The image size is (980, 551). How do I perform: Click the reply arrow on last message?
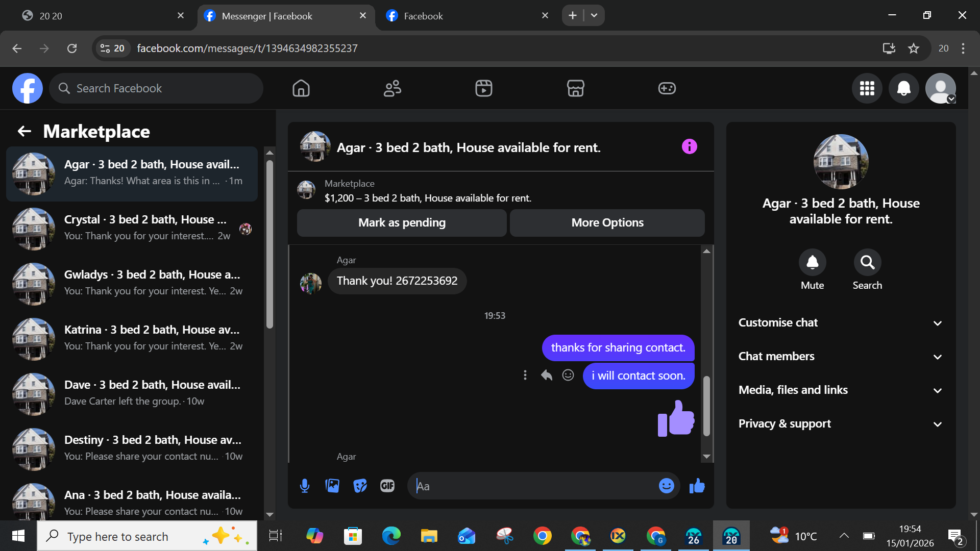[x=546, y=375]
